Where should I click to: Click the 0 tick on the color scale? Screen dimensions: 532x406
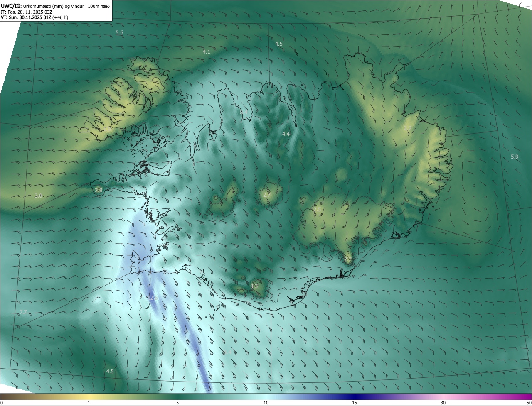tap(2, 403)
